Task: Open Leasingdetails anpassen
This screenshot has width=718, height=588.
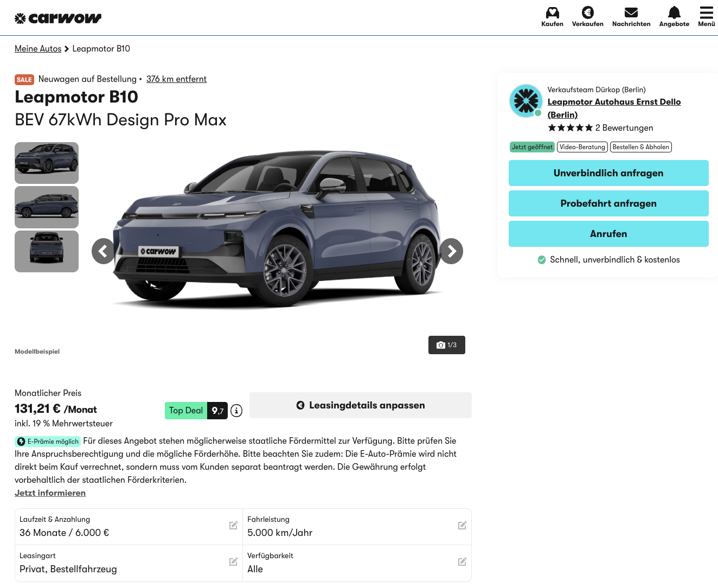Action: [x=361, y=405]
